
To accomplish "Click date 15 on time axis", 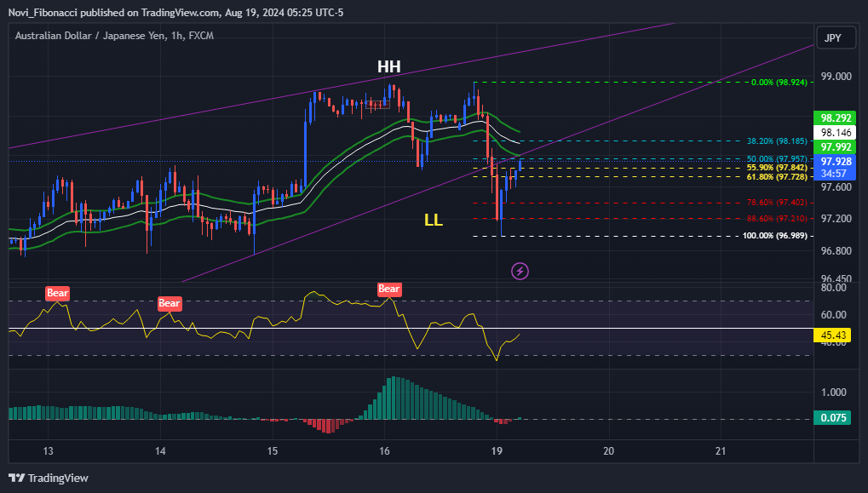I will (x=273, y=451).
